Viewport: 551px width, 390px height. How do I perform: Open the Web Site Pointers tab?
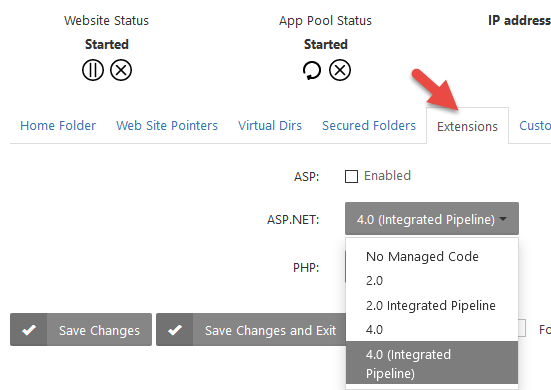[x=167, y=126]
